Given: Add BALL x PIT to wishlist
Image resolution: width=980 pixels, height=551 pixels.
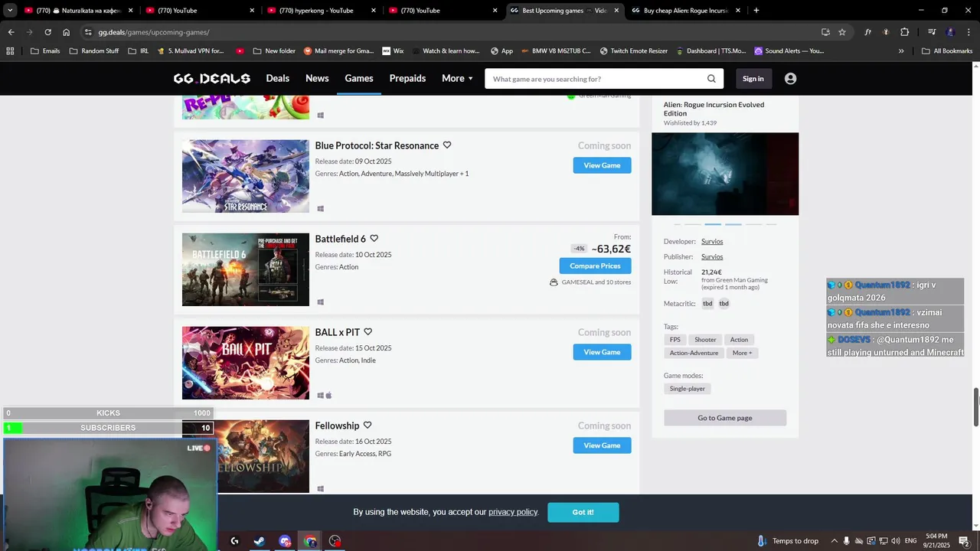Looking at the screenshot, I should pyautogui.click(x=367, y=332).
